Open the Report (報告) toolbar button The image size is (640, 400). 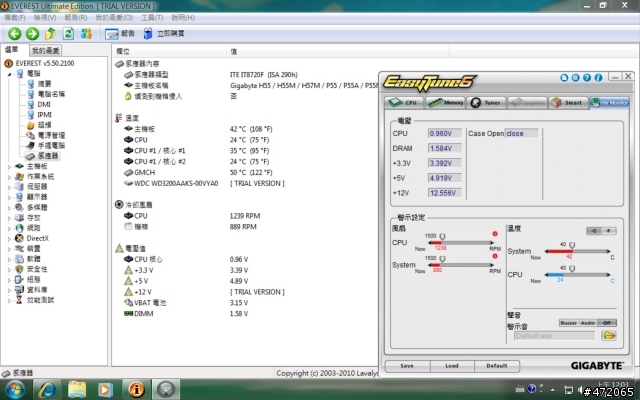pos(120,33)
